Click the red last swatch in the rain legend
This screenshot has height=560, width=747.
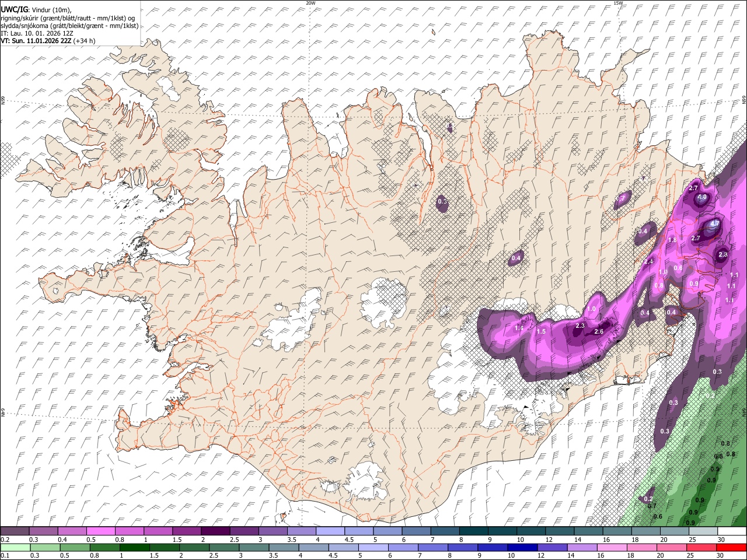coord(731,547)
